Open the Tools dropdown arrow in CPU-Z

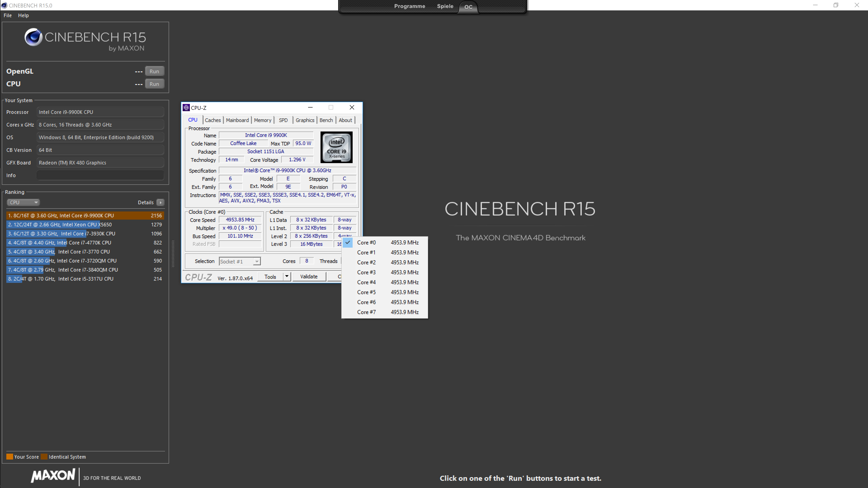pos(286,277)
